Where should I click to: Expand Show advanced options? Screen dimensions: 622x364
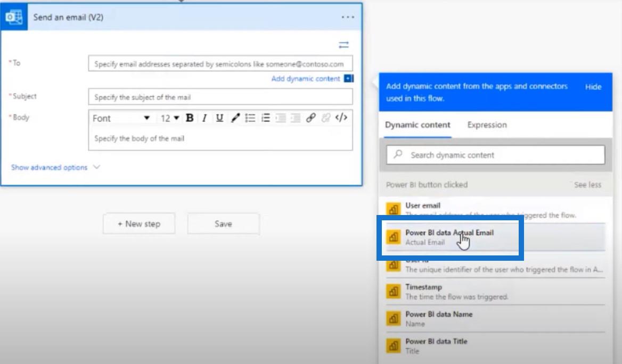(x=55, y=167)
